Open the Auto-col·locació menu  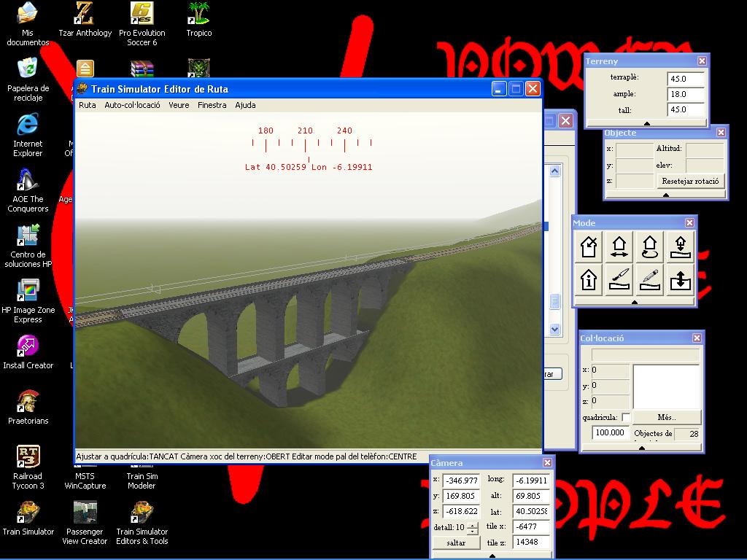132,105
